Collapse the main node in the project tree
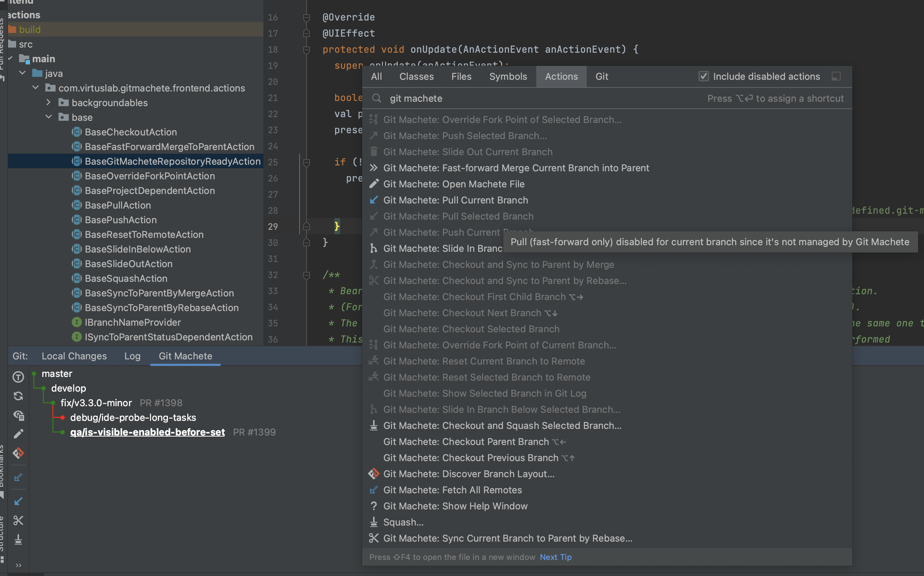924x576 pixels. (10, 59)
